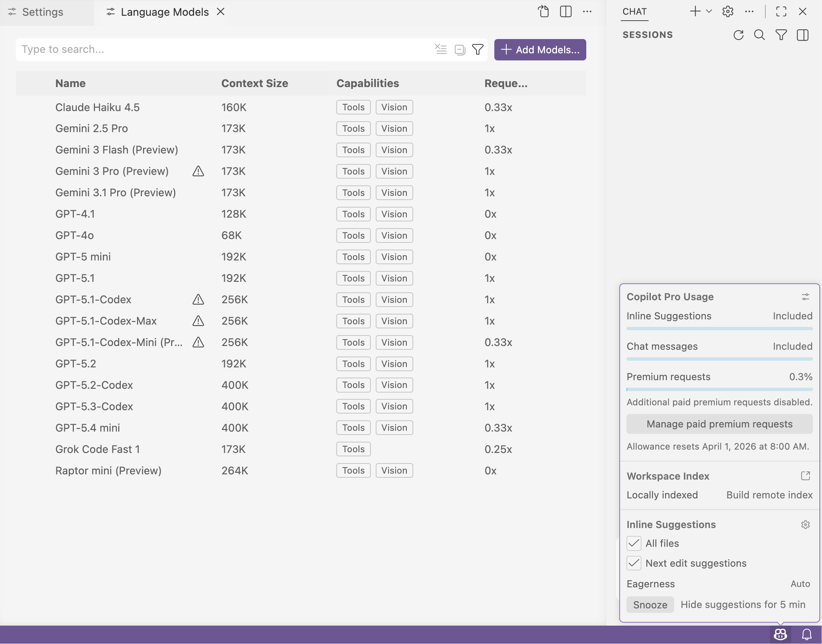Click the warning icon beside GPT-5.1-Codex-Max

tap(198, 321)
